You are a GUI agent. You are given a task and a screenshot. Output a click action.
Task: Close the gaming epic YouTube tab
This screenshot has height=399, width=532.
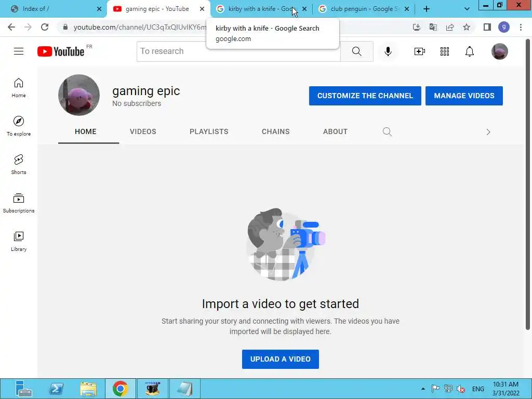pyautogui.click(x=202, y=9)
